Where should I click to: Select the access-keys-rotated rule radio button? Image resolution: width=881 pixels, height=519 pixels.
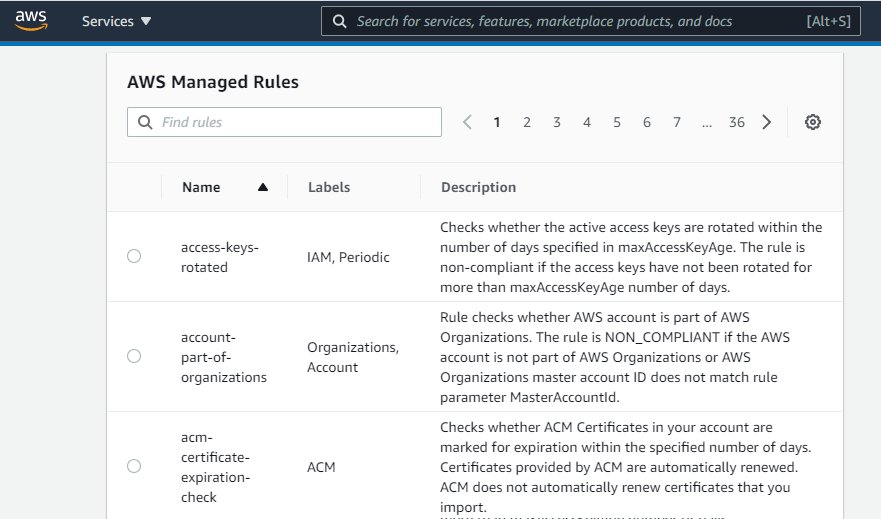[134, 256]
